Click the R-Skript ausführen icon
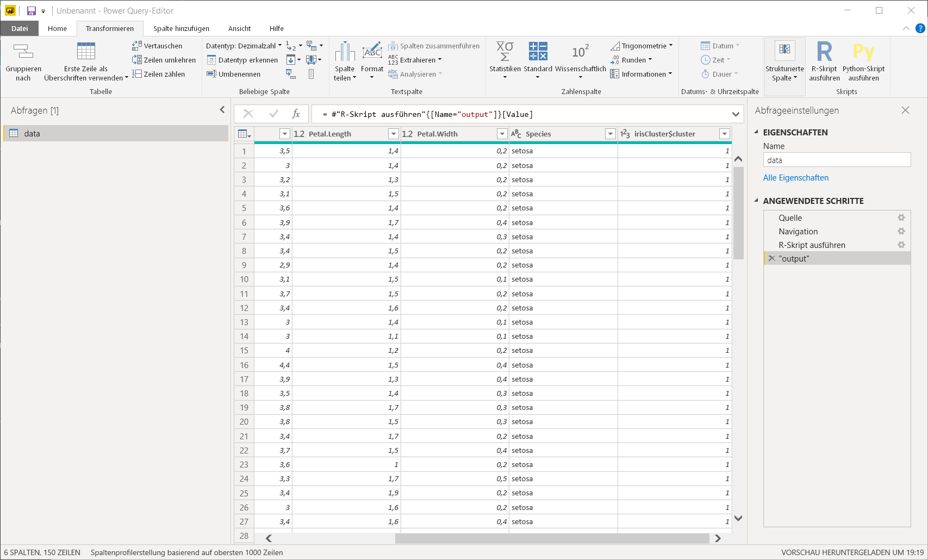This screenshot has height=560, width=928. coord(824,52)
